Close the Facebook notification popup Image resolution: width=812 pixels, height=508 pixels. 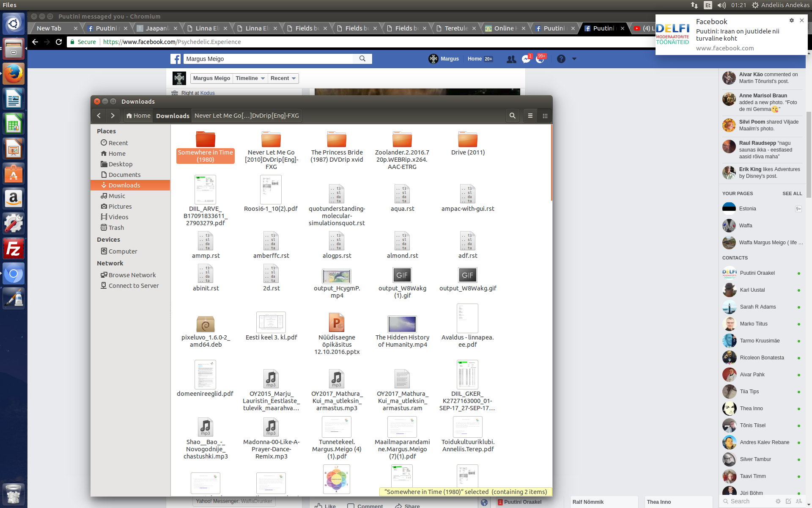tap(801, 20)
